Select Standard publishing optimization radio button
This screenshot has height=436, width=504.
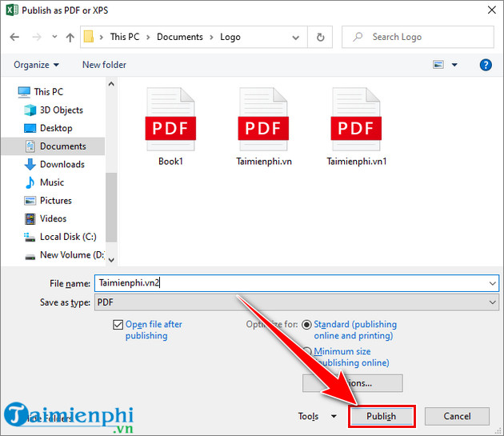point(306,325)
